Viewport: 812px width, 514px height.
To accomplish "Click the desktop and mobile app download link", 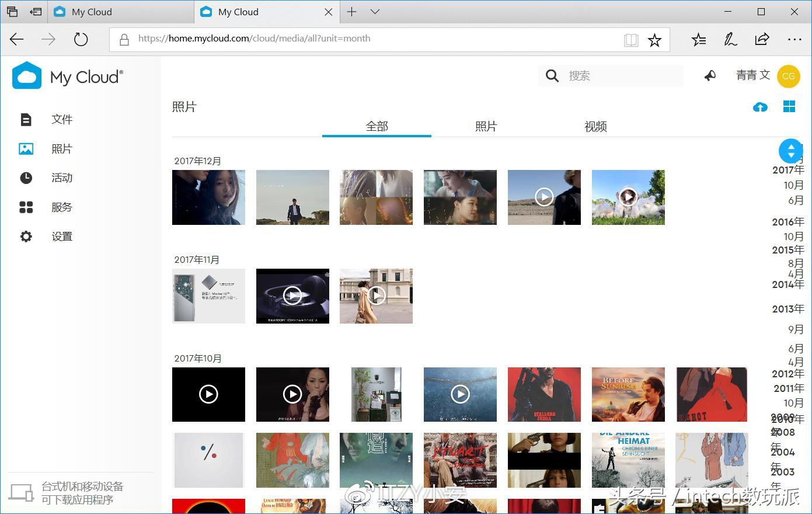I will tap(81, 492).
